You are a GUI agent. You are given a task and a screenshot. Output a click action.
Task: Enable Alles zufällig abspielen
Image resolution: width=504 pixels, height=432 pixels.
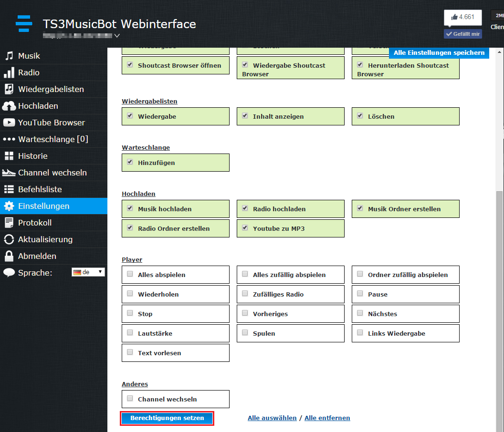pos(245,274)
